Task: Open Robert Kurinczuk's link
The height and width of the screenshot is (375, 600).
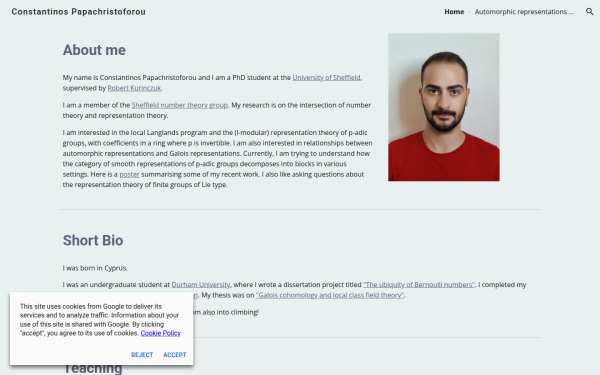Action: coord(134,88)
